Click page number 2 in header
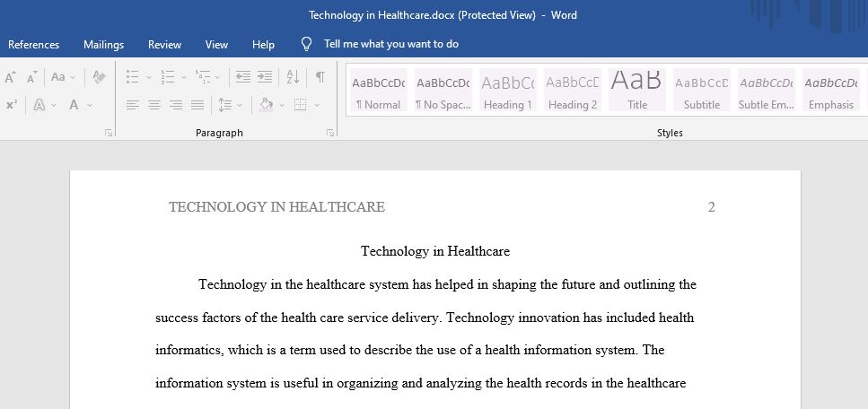This screenshot has width=868, height=409. coord(711,207)
